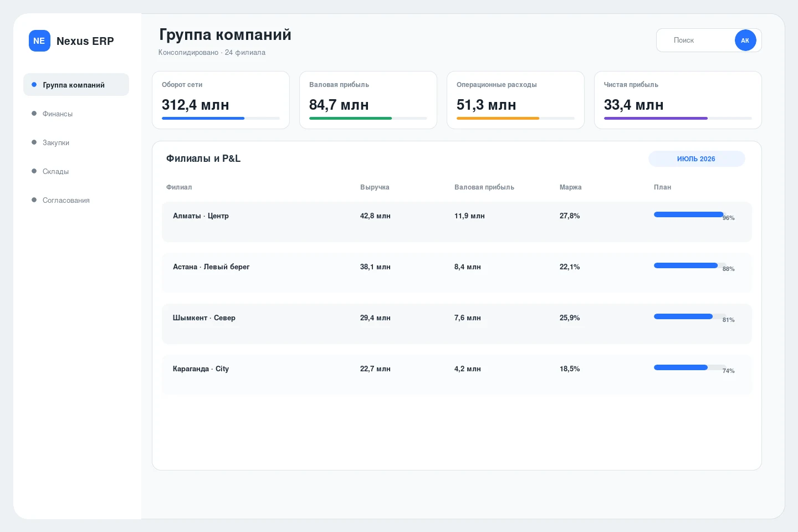This screenshot has width=798, height=532.
Task: Go to Закупки in sidebar
Action: (x=76, y=142)
